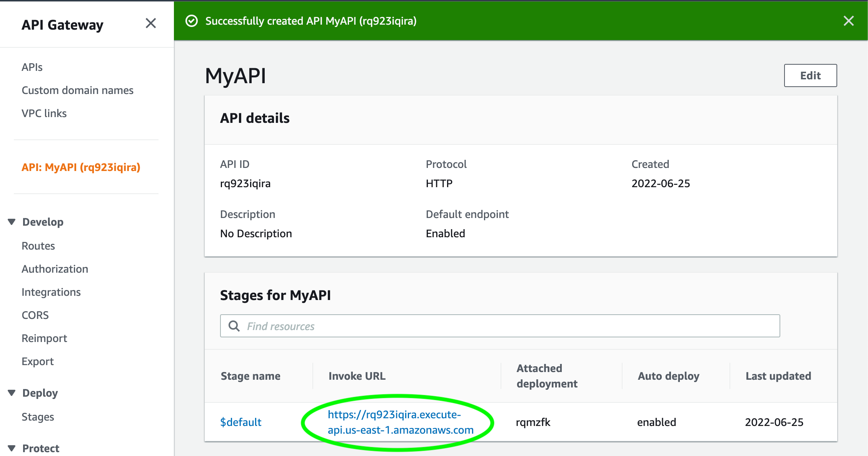Close the API Gateway sidebar panel
The height and width of the screenshot is (456, 868).
(151, 23)
